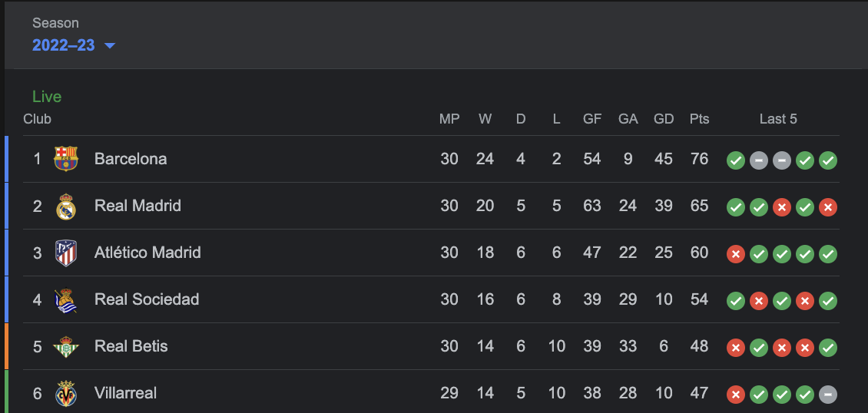Click Villarreal's grey draw icon in Last 5
This screenshot has height=413, width=868.
tap(828, 395)
